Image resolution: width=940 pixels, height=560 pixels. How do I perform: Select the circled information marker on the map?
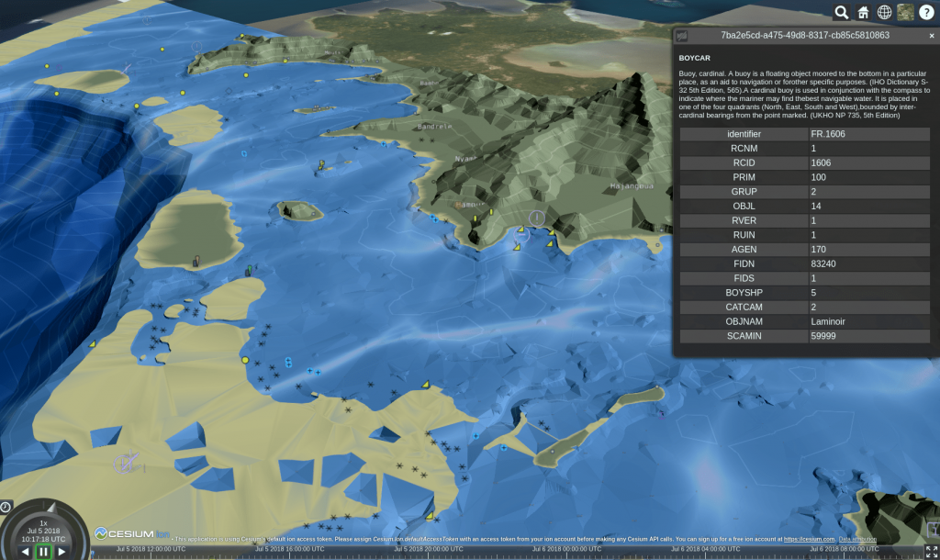[537, 218]
